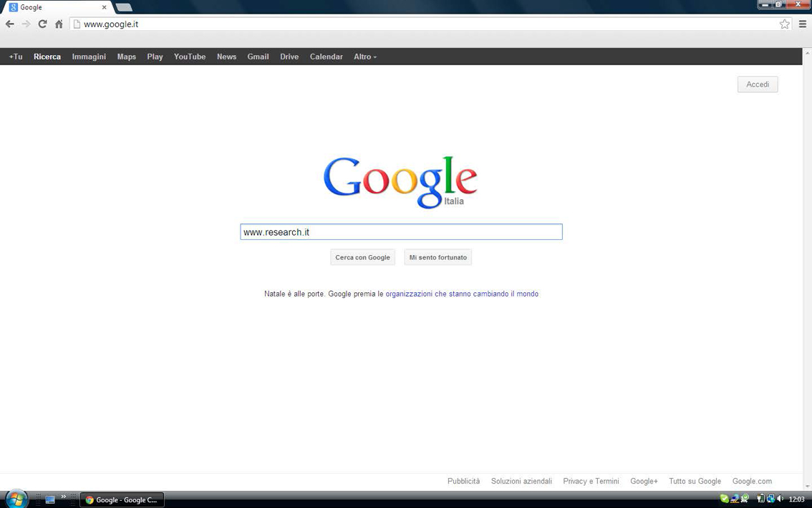Open Gmail from the top bar

pyautogui.click(x=258, y=57)
